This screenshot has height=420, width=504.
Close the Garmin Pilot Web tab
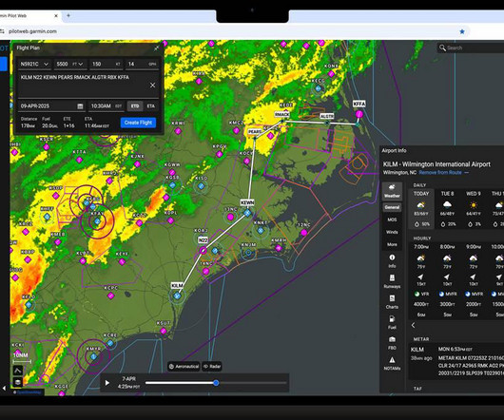[56, 15]
